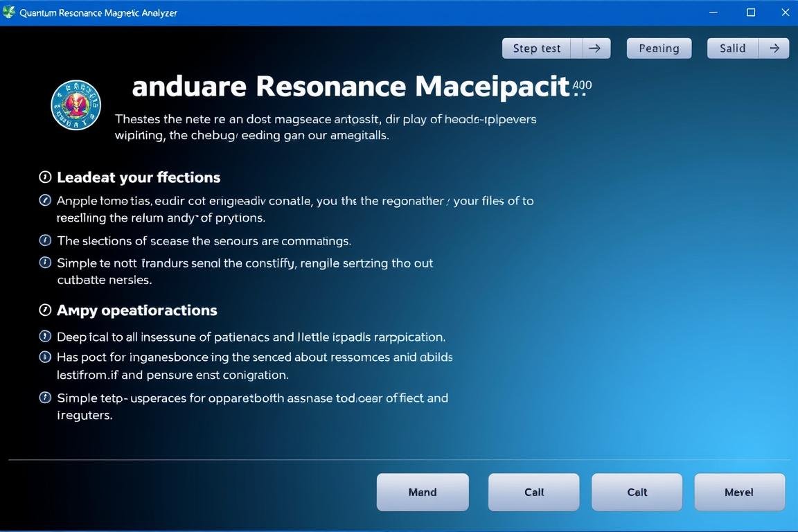Click bullet icon beside "Simple tetp- usperaces"
This screenshot has height=532, width=798.
coord(46,398)
